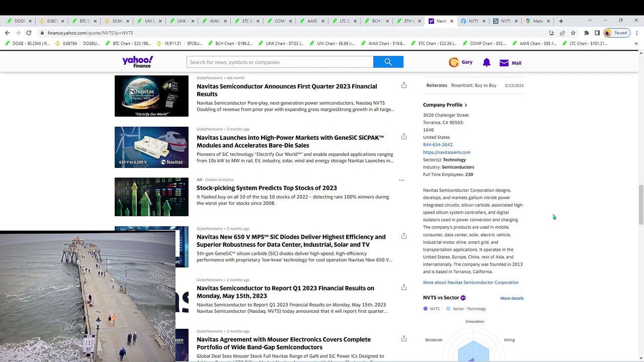Image resolution: width=644 pixels, height=362 pixels.
Task: Open More about Navitas Semiconductor Corporation
Action: pos(470,283)
